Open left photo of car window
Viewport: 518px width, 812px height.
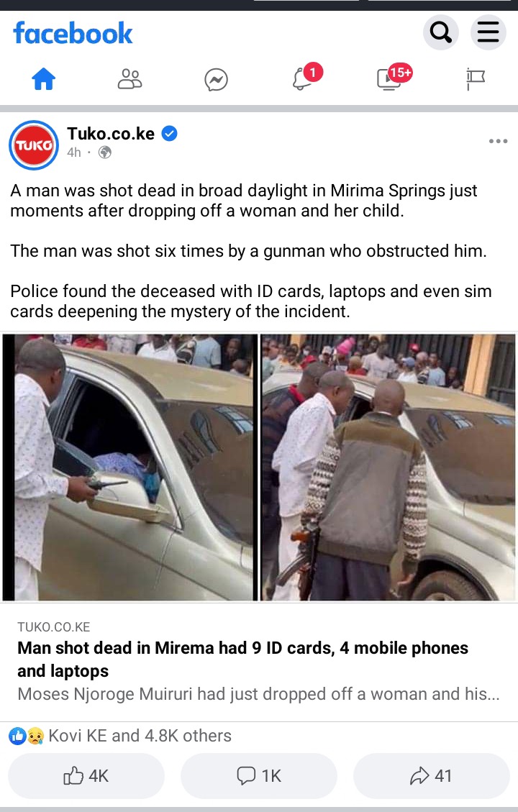pos(130,467)
